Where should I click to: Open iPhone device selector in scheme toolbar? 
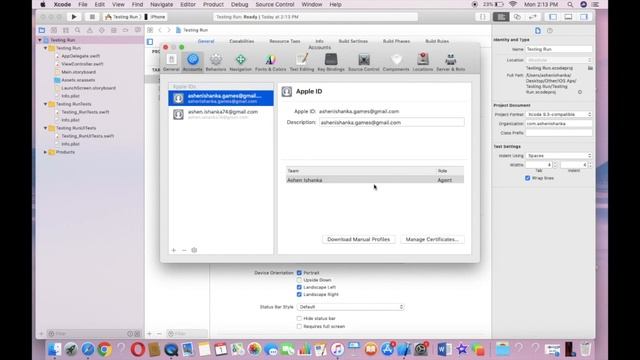(155, 17)
